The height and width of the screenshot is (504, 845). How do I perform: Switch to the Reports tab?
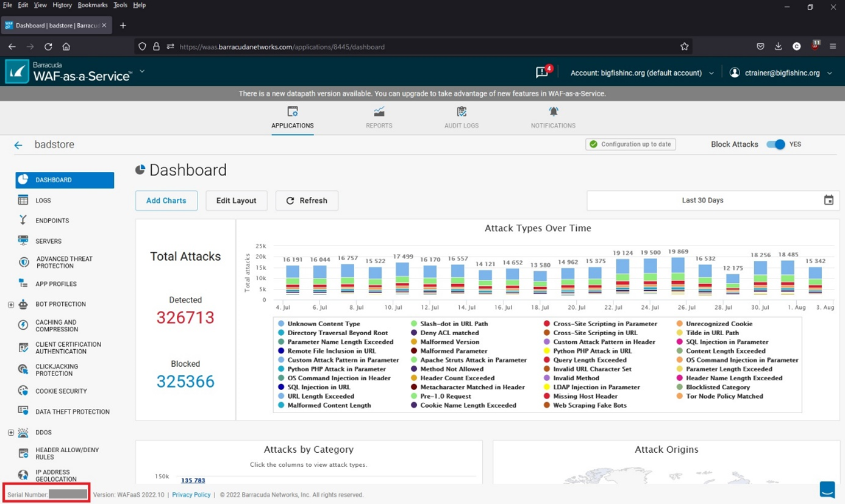click(379, 118)
